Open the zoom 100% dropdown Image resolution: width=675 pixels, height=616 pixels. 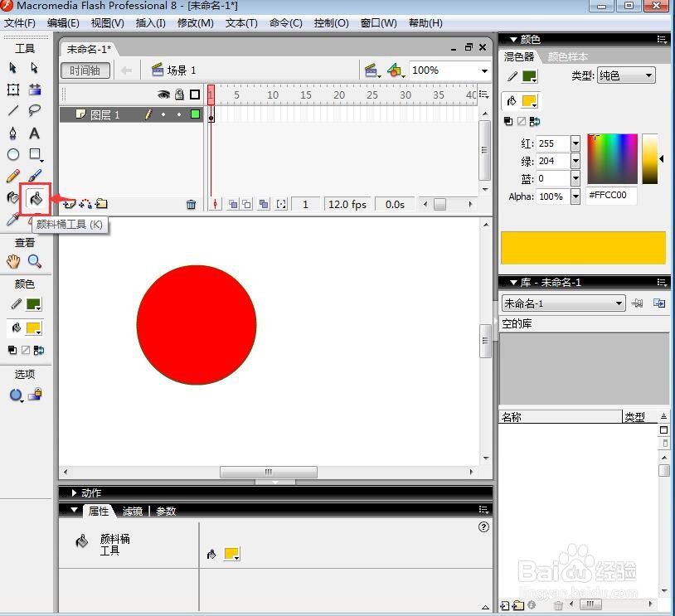point(485,70)
